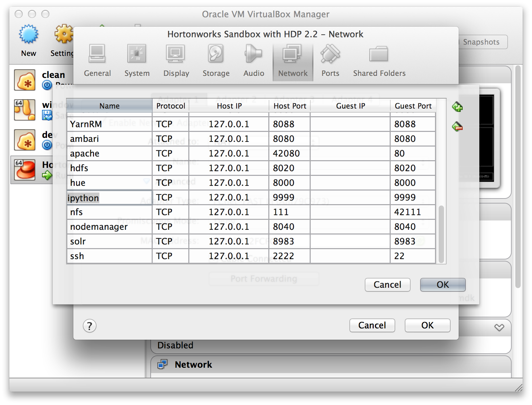
Task: Select the solr rule name cell
Action: (109, 241)
